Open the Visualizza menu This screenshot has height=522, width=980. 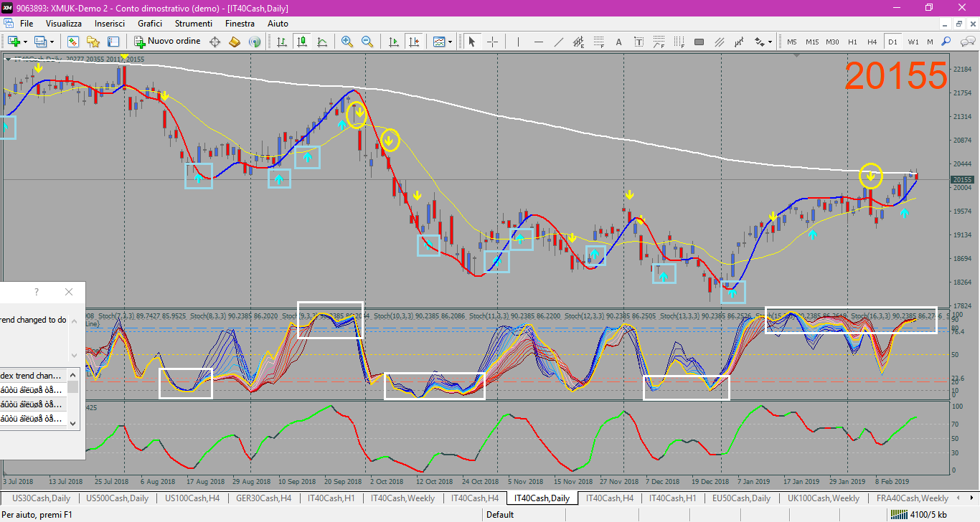point(64,24)
